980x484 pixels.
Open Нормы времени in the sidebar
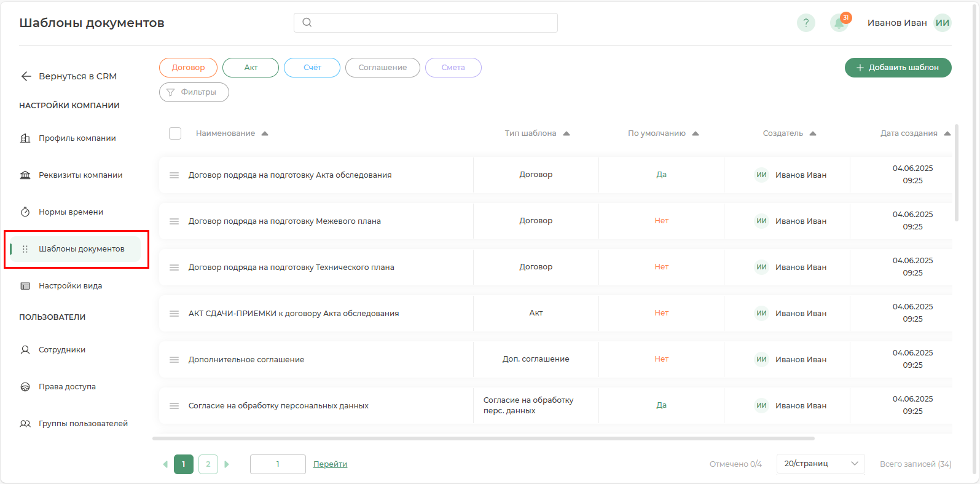[71, 212]
